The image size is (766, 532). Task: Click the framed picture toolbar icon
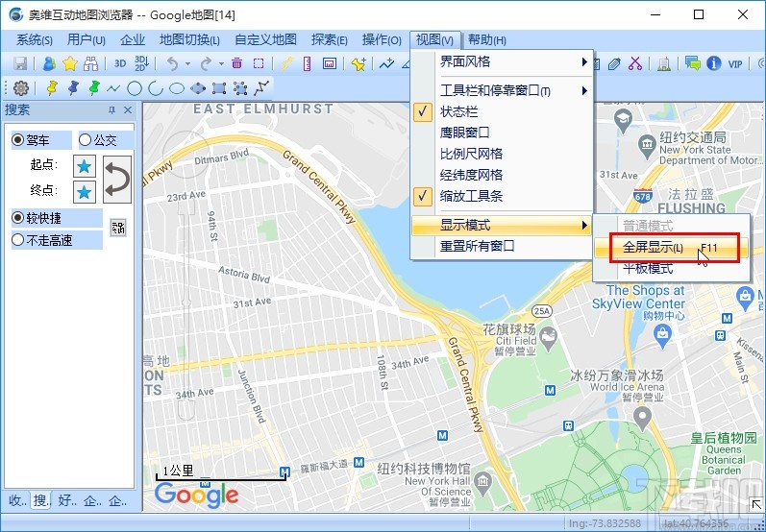(330, 63)
